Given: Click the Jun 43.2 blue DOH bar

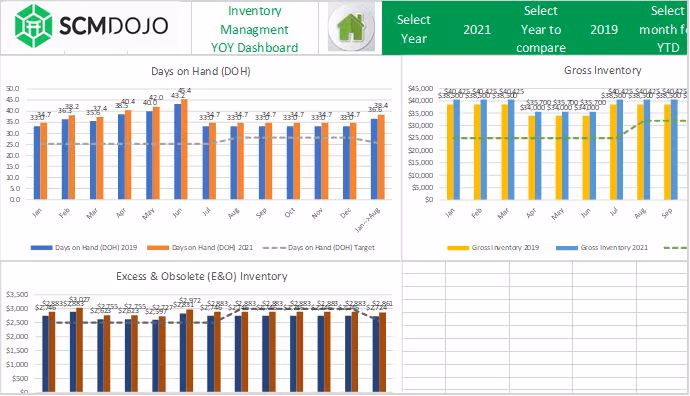Looking at the screenshot, I should [x=178, y=151].
